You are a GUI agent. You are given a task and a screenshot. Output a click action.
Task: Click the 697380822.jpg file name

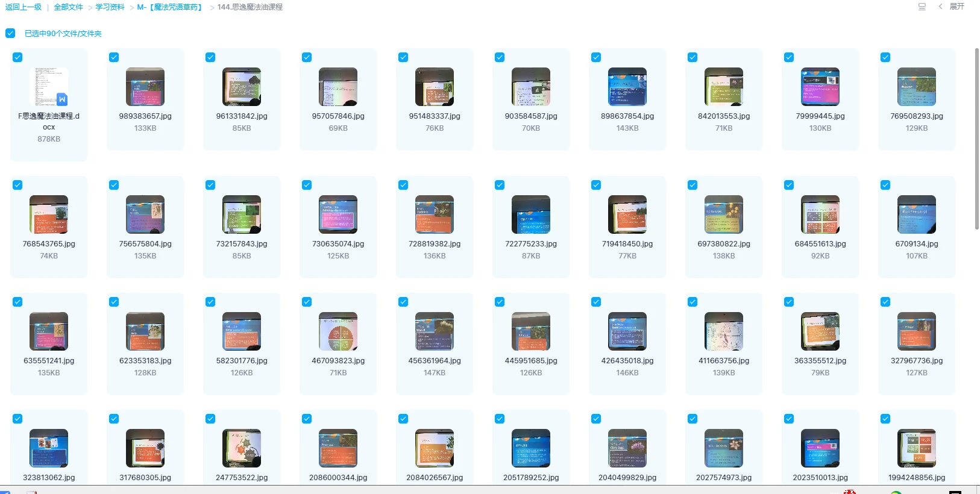coord(724,244)
